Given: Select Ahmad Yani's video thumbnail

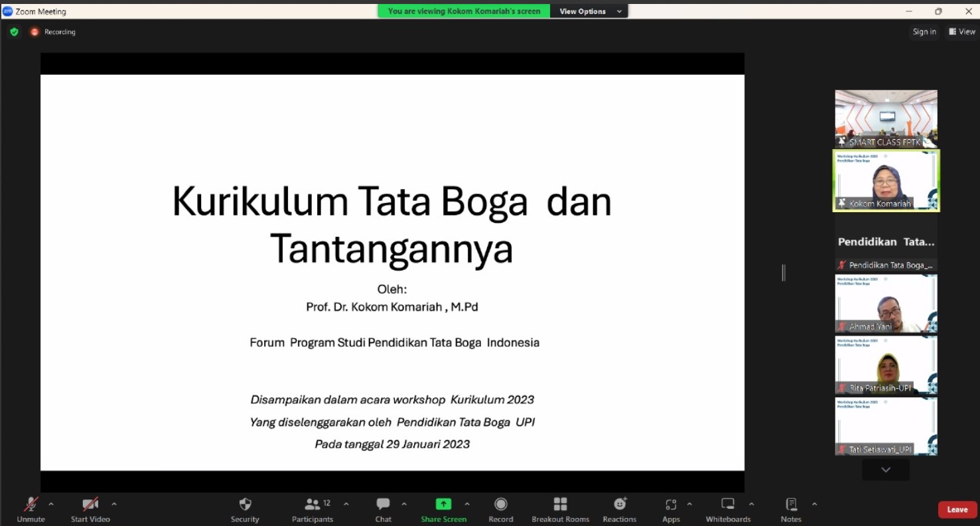Looking at the screenshot, I should pos(886,304).
